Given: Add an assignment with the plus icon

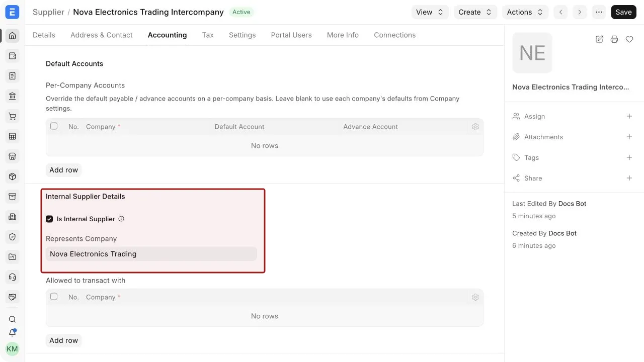Looking at the screenshot, I should coord(629,116).
